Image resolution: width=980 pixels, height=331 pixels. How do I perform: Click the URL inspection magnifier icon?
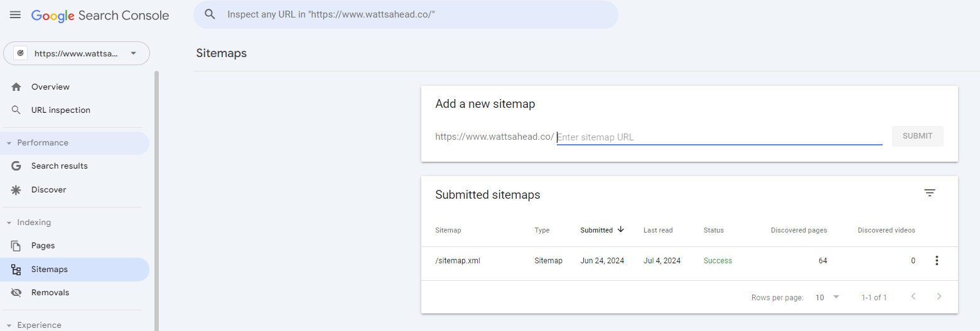[16, 110]
